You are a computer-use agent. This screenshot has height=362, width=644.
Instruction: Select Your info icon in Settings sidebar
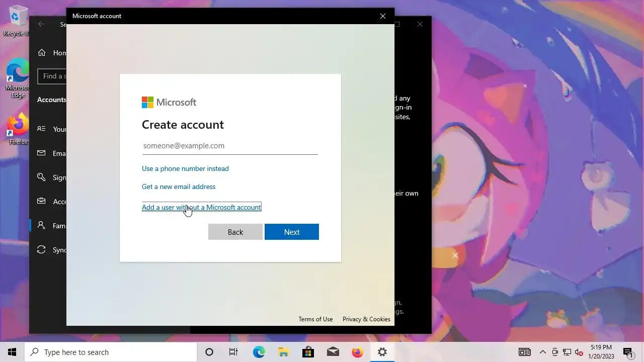coord(42,129)
